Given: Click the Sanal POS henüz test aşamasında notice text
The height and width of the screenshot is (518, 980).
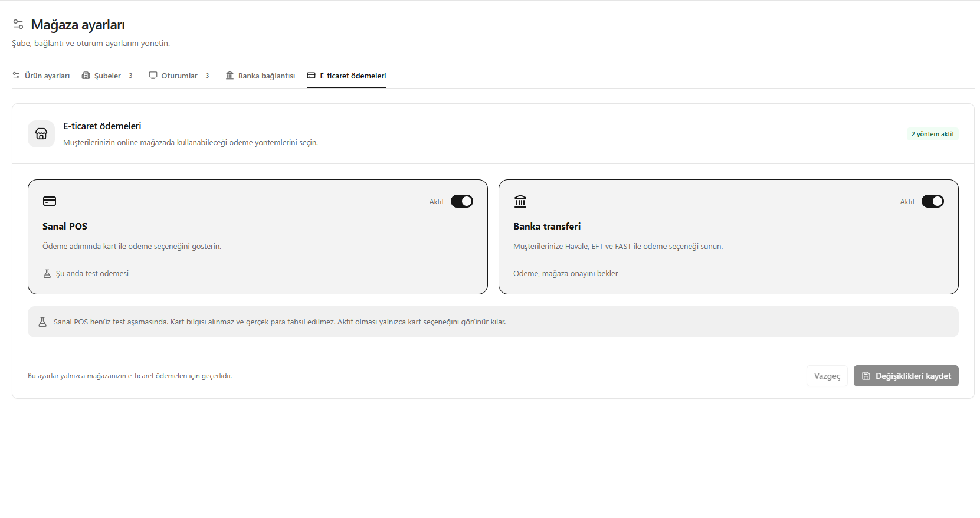Looking at the screenshot, I should click(280, 322).
